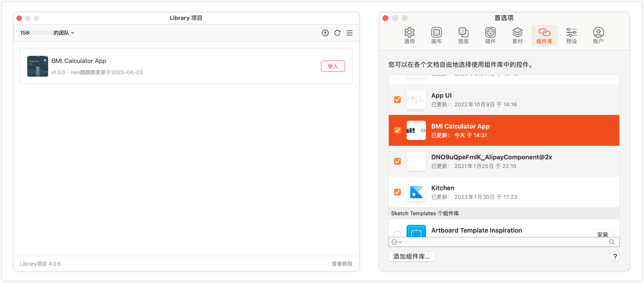Image resolution: width=644 pixels, height=283 pixels.
Task: Click the refresh icon in Library toolbar
Action: (337, 33)
